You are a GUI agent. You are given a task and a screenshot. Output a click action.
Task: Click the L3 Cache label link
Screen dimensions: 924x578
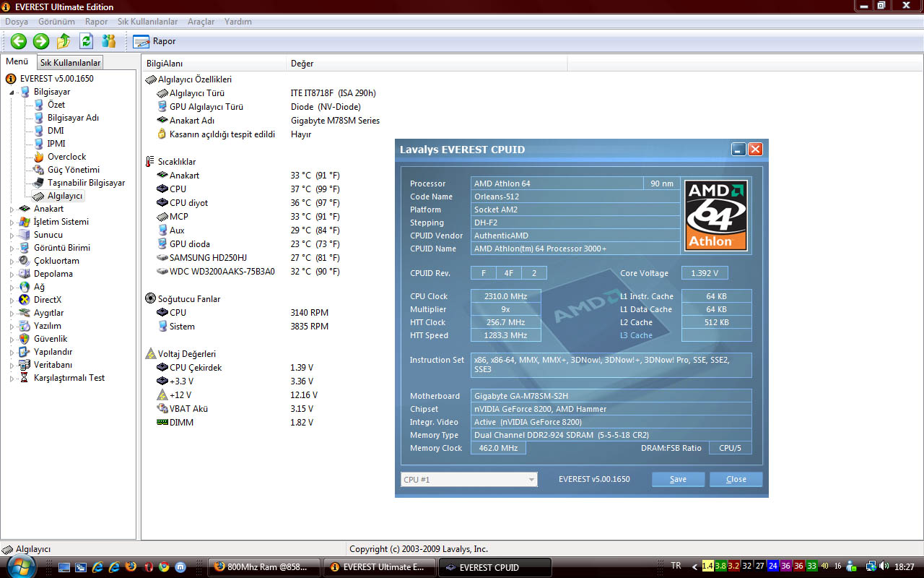tap(636, 335)
